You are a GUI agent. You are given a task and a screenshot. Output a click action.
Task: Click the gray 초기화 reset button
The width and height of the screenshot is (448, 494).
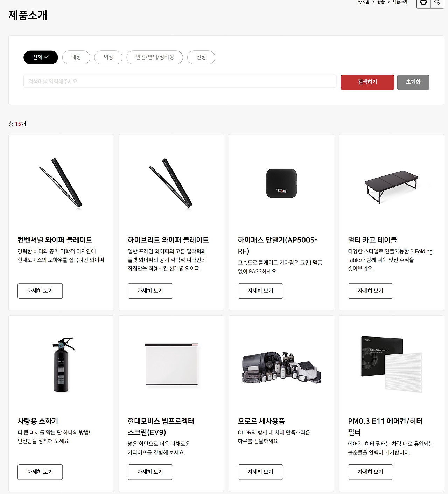coord(413,82)
